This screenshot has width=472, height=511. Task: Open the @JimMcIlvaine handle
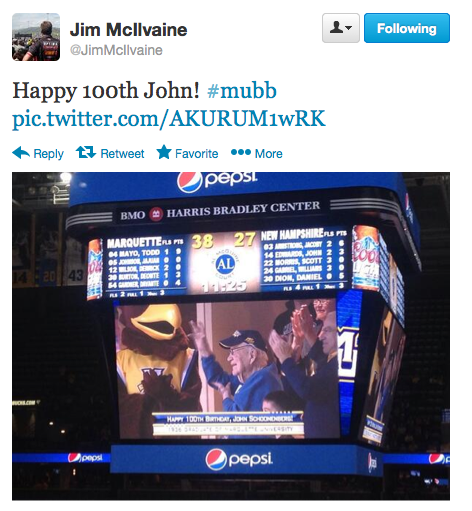click(116, 50)
